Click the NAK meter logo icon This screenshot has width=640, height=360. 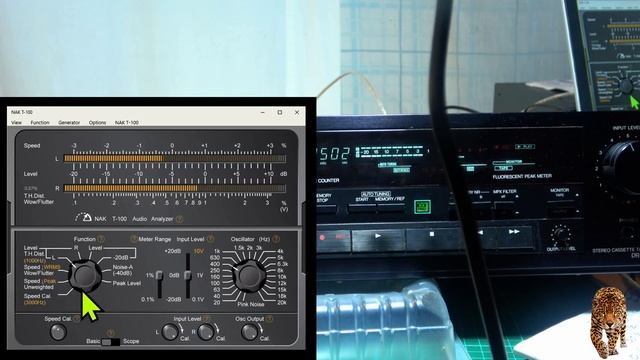[83, 218]
